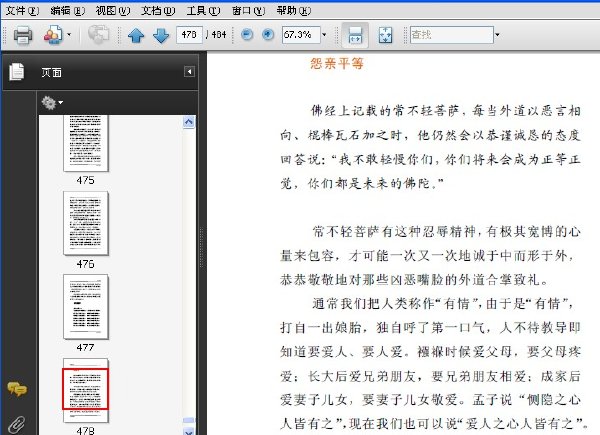Go to previous page with up arrow

pos(136,35)
